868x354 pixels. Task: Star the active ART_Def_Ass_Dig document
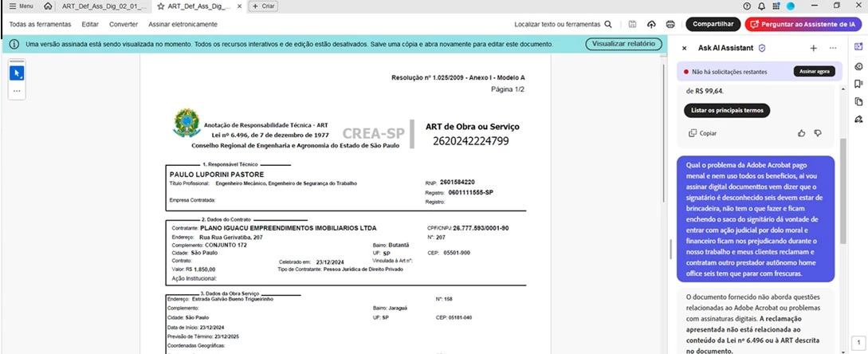click(x=161, y=6)
